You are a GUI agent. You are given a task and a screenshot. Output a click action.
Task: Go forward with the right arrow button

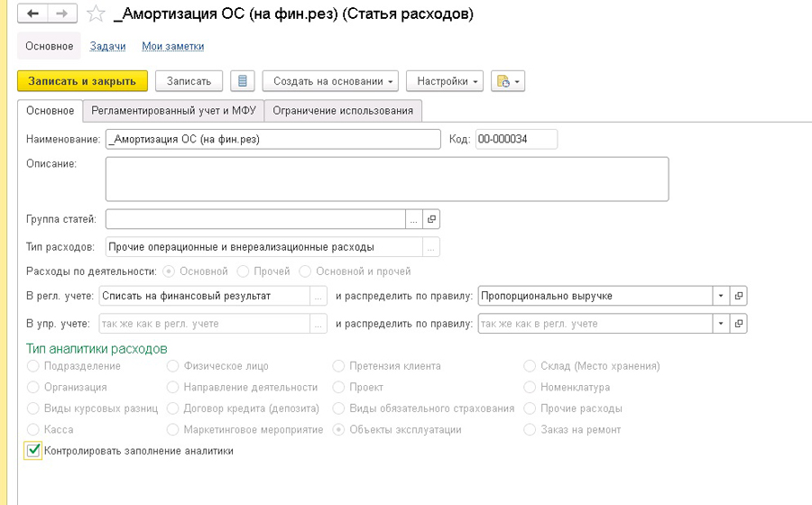tap(62, 14)
